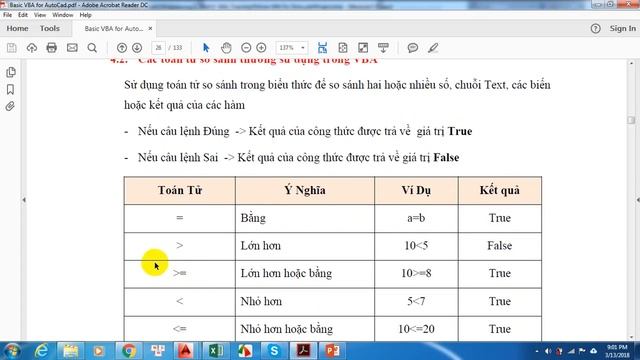Close the Basic VBA document tab
This screenshot has height=360, width=640.
point(150,29)
